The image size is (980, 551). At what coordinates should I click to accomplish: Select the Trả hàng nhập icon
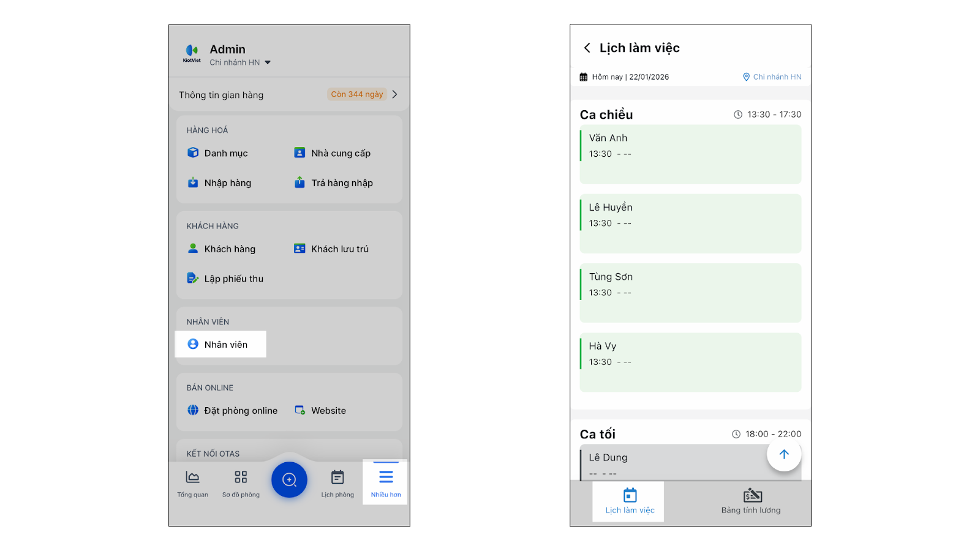pyautogui.click(x=300, y=182)
